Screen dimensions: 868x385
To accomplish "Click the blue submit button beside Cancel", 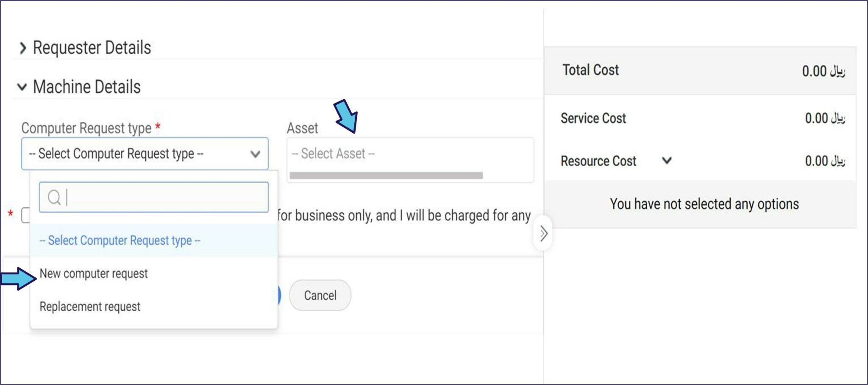I will (279, 295).
